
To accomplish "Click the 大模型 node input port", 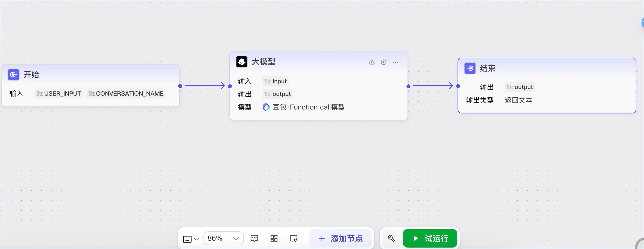I will coord(230,86).
